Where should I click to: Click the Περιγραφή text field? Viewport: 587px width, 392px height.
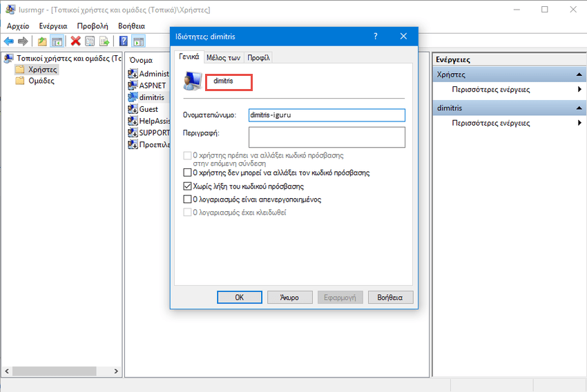coord(326,137)
